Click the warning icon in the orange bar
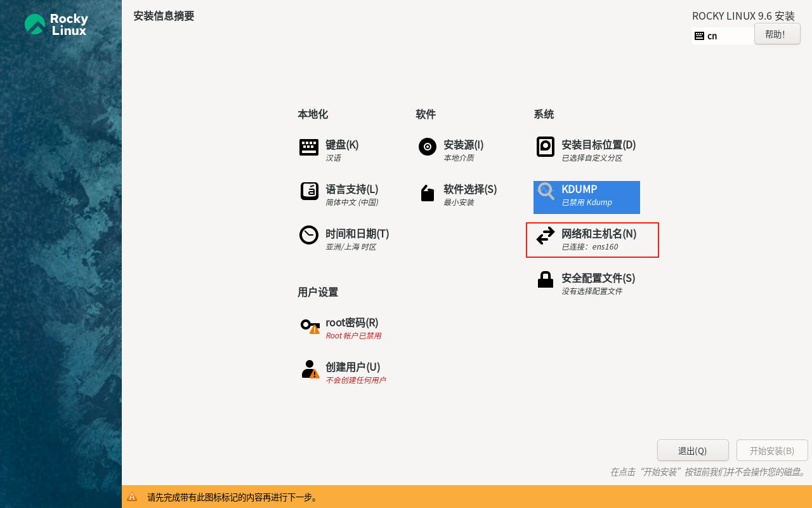Viewport: 812px width, 508px height. 132,497
